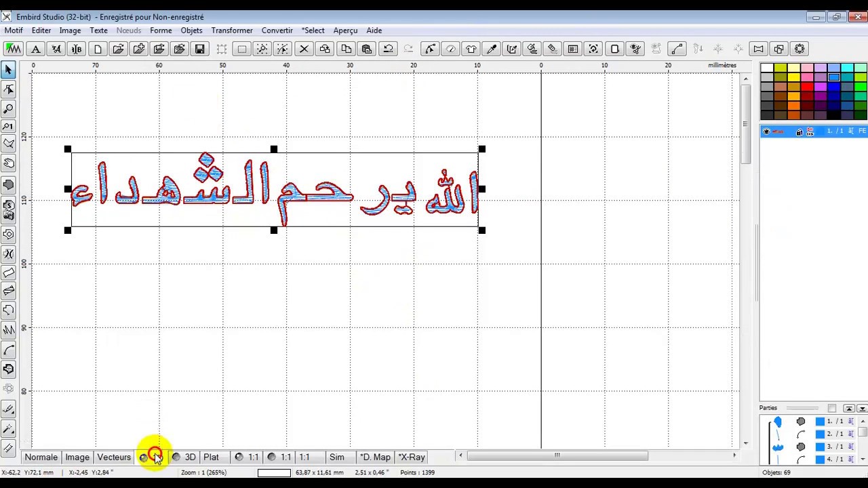This screenshot has width=868, height=488.
Task: Click the dashed rectangle selection icon
Action: pos(241,49)
